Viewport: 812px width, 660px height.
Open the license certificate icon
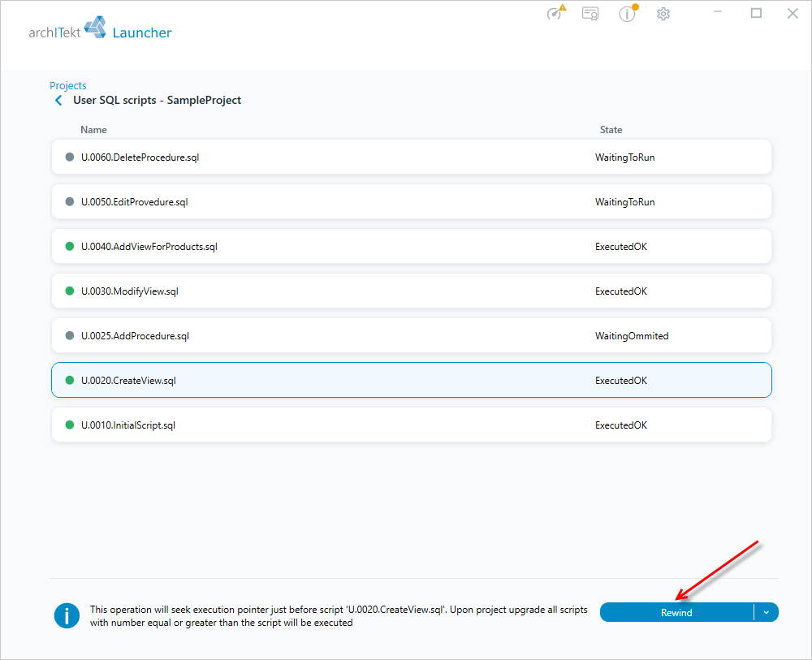pos(590,14)
